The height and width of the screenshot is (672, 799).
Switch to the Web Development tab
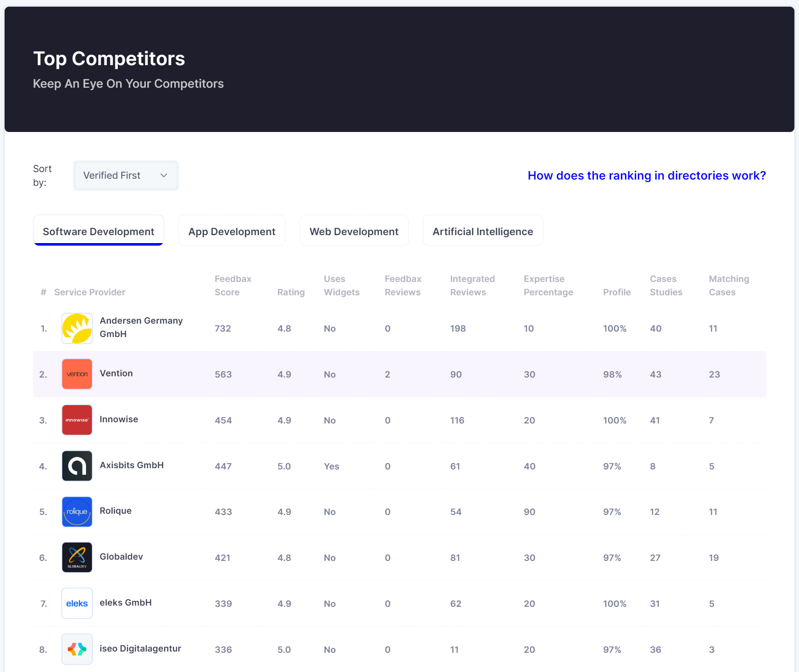tap(354, 231)
